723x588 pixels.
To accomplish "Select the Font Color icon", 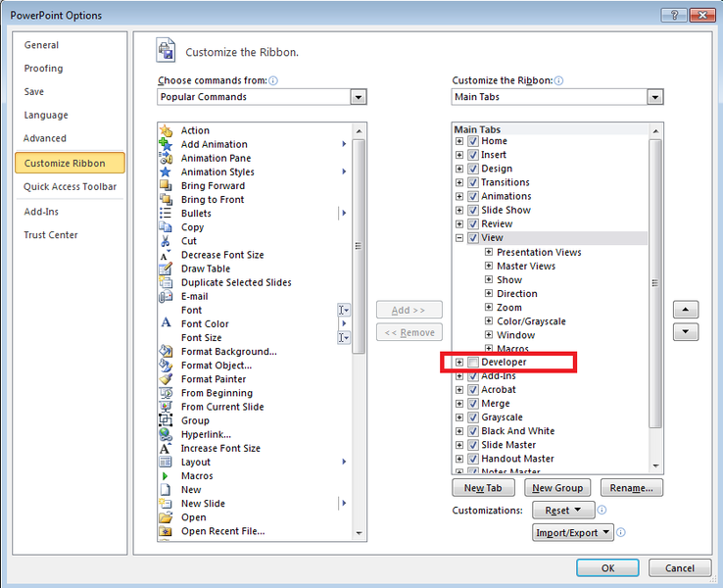I will tap(166, 323).
